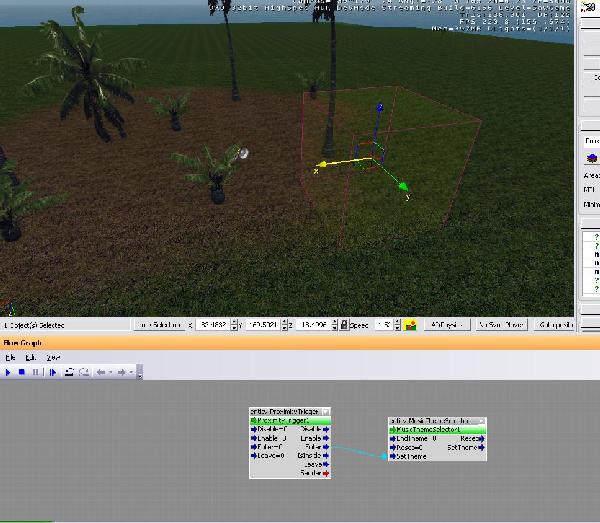This screenshot has width=600, height=523.
Task: Grab the yellow X axis gizmo arrow
Action: [x=321, y=164]
